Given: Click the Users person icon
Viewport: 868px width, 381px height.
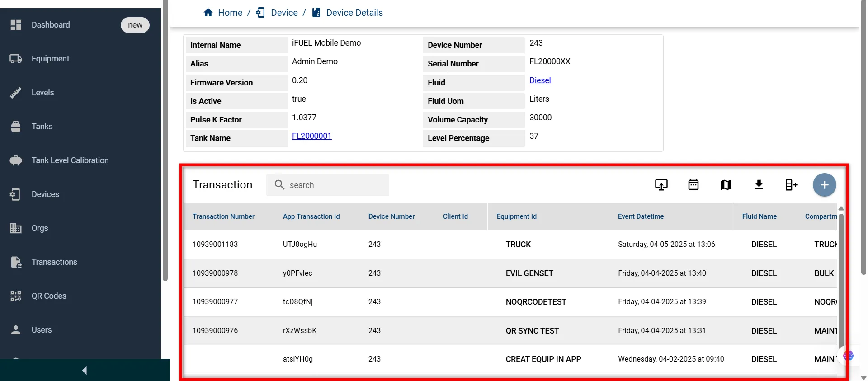Looking at the screenshot, I should tap(16, 330).
